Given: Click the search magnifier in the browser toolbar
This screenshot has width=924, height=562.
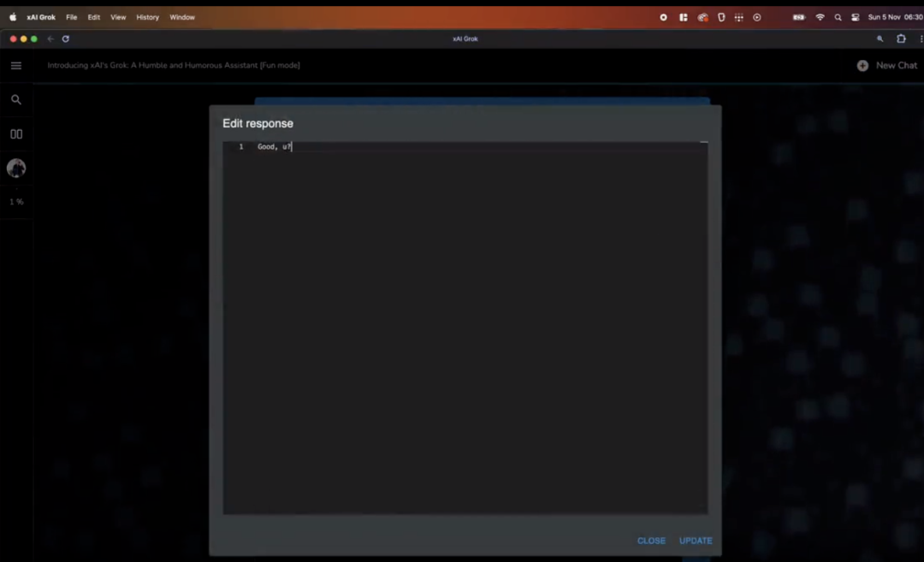Looking at the screenshot, I should [880, 38].
